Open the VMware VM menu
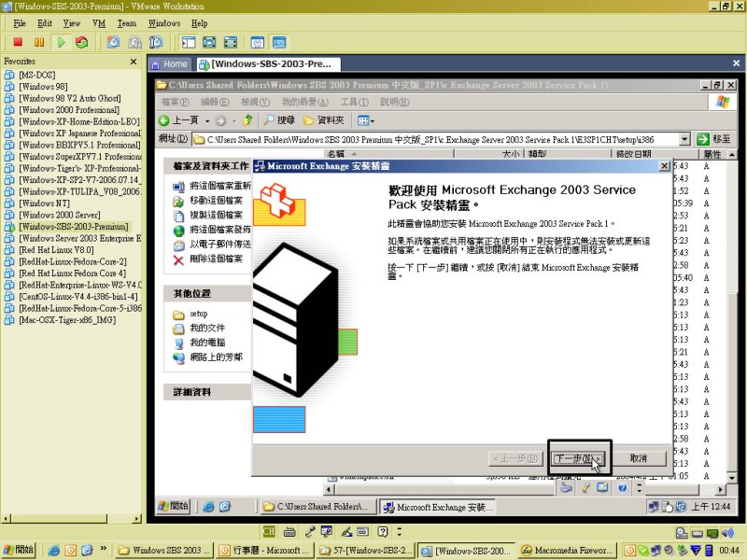747x560 pixels. tap(99, 23)
